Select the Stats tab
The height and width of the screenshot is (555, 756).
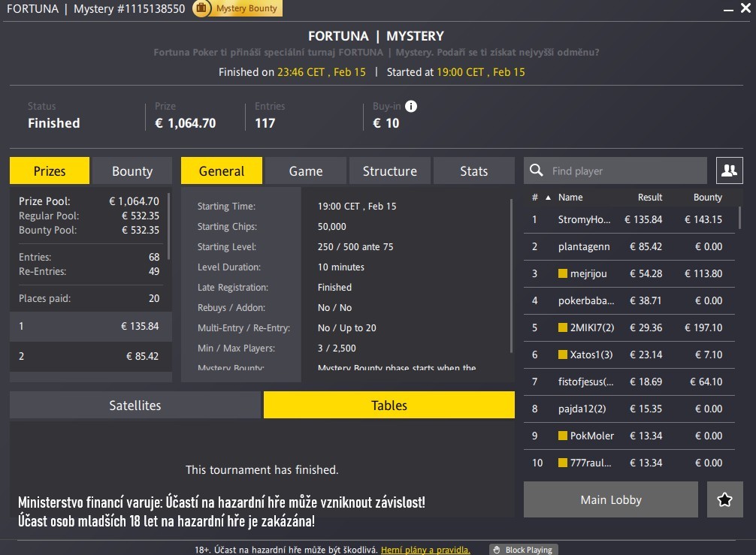click(x=473, y=171)
